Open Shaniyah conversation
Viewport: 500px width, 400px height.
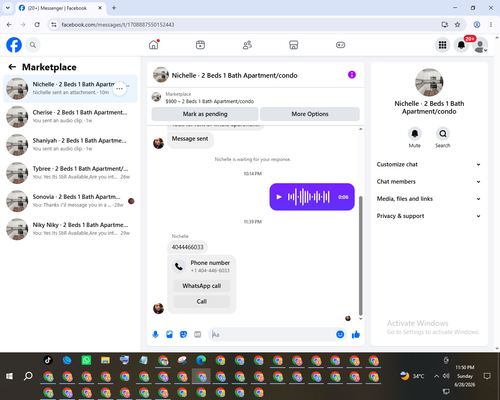click(70, 145)
